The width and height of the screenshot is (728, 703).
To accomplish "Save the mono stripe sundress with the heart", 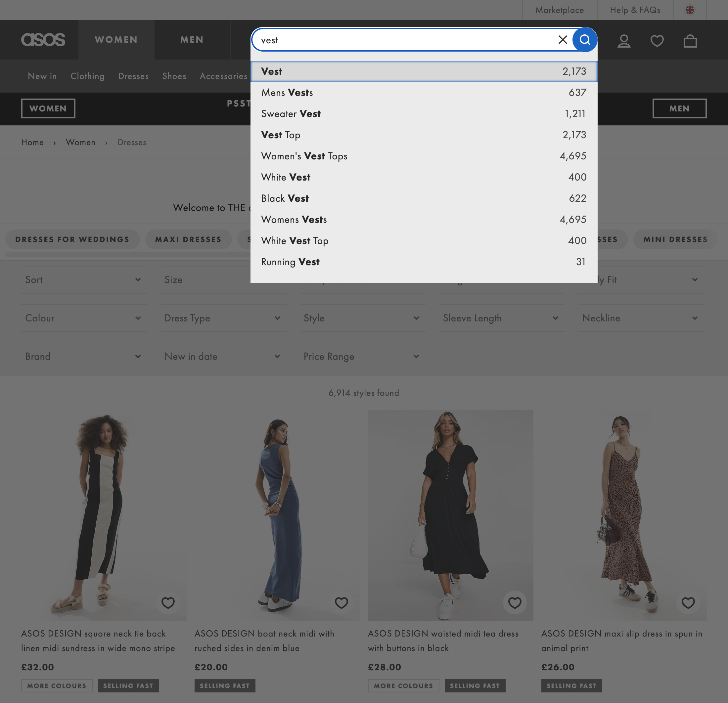I will tap(168, 602).
